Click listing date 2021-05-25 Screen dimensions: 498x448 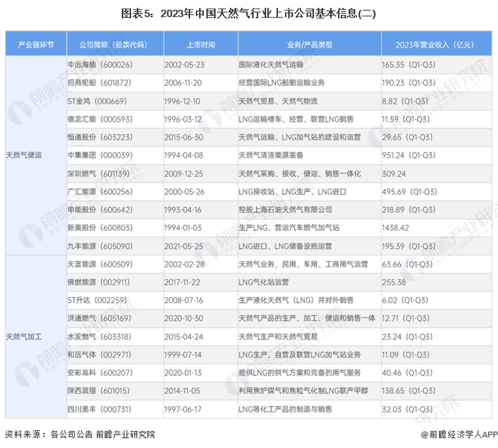184,246
